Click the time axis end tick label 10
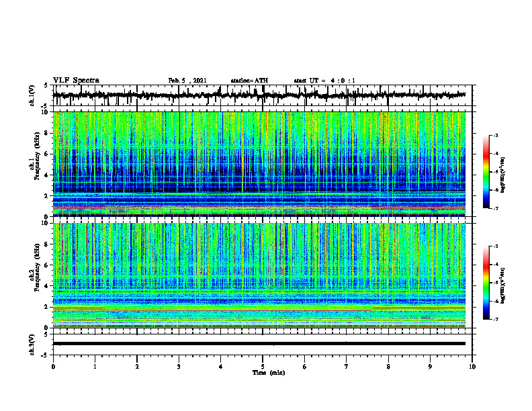Viewport: 532px width, 411px height. (x=472, y=367)
